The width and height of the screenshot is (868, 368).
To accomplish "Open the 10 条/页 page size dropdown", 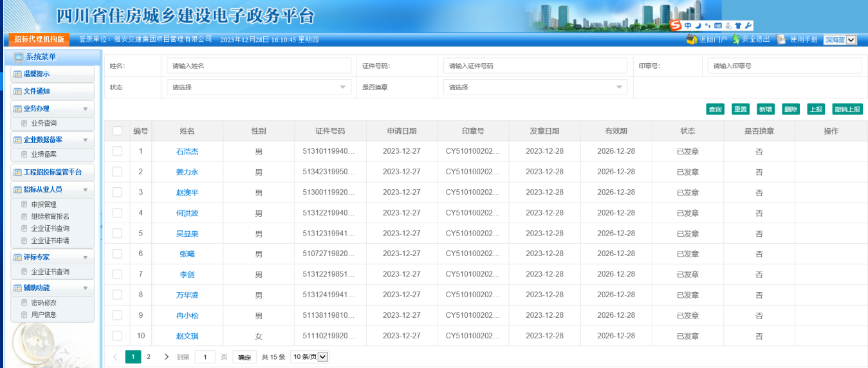I will pyautogui.click(x=309, y=357).
